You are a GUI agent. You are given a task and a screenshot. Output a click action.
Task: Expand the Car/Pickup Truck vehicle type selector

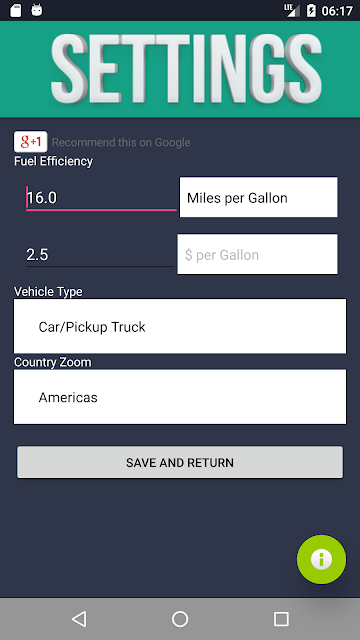coord(180,326)
